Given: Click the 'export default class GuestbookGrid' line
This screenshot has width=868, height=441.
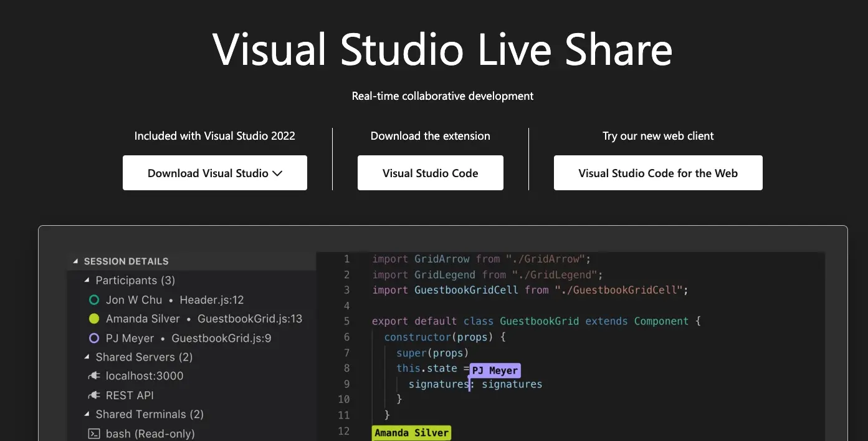Looking at the screenshot, I should tap(537, 321).
